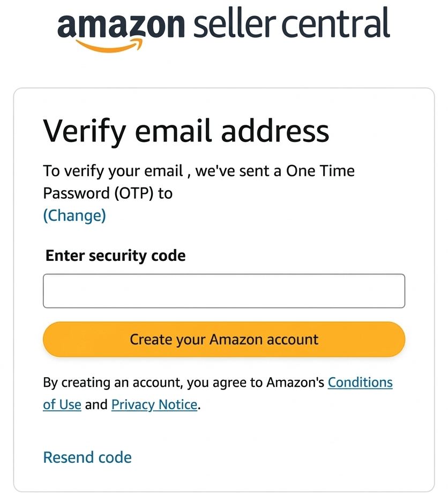Select the OTP instruction text
Viewport: 448px width, 495px height.
coord(198,182)
